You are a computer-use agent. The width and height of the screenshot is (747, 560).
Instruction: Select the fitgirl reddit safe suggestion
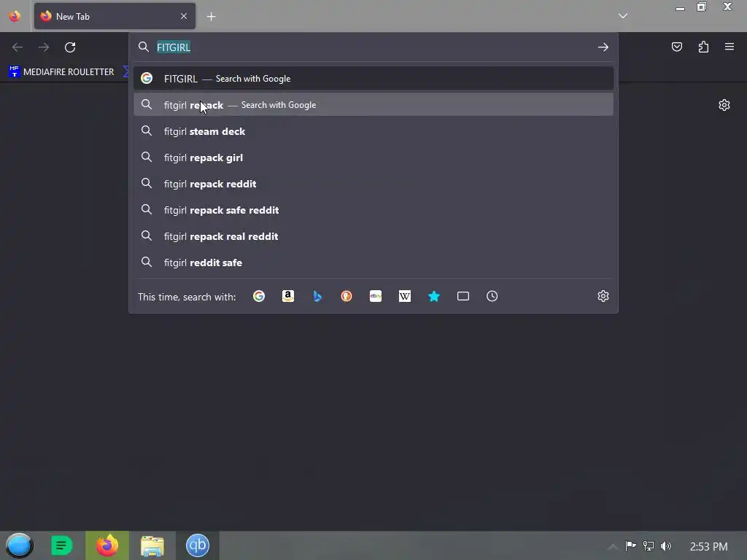[x=373, y=262]
